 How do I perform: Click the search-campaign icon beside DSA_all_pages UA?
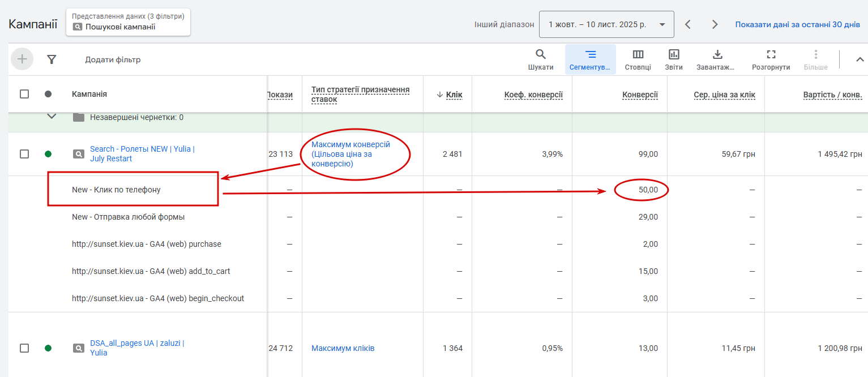(x=78, y=348)
